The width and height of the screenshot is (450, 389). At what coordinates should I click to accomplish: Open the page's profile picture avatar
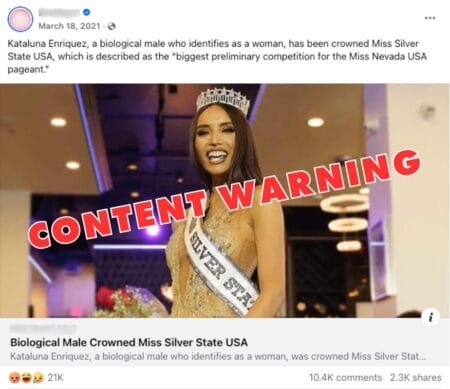pos(20,19)
